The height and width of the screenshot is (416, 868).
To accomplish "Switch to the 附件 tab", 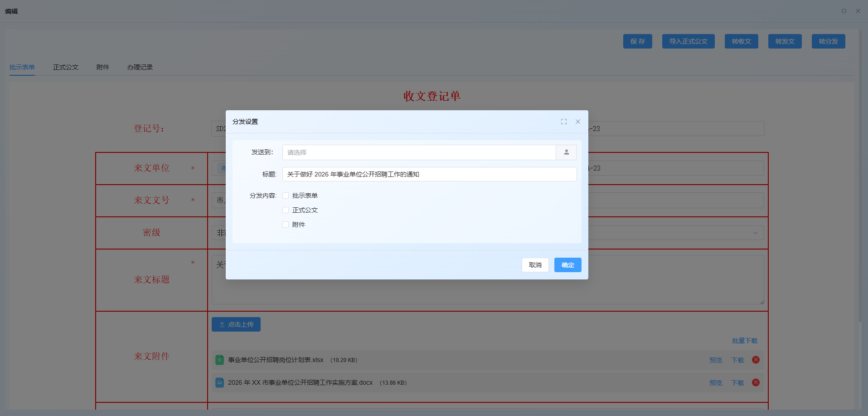I will (103, 67).
